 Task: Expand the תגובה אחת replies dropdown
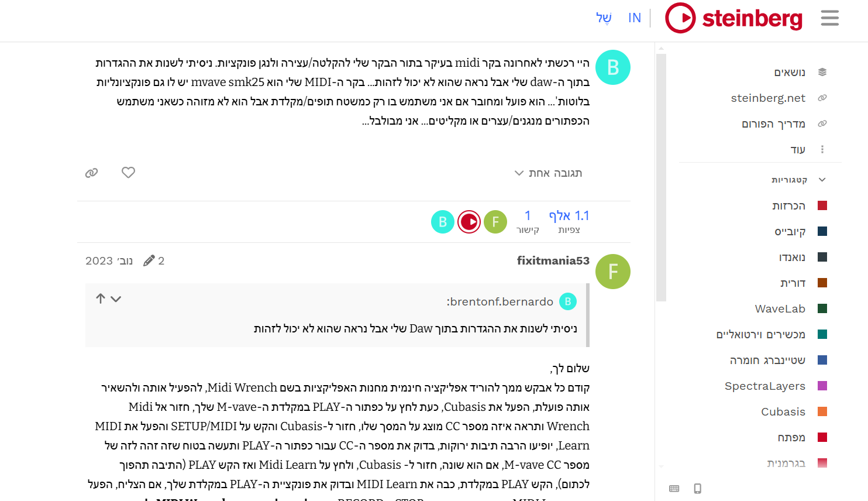[x=548, y=173]
